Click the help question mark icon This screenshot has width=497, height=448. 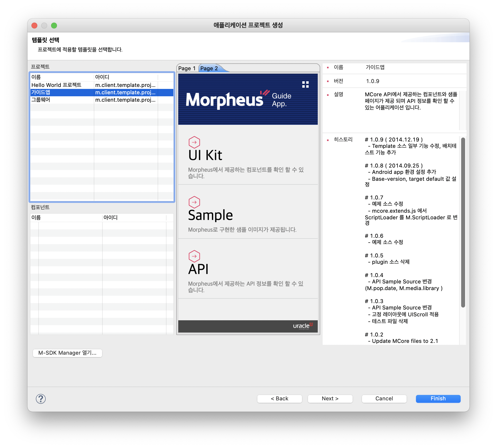click(41, 399)
